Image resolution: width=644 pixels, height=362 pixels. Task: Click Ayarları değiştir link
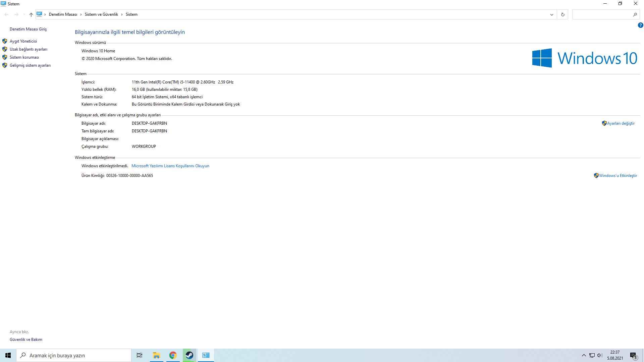621,123
